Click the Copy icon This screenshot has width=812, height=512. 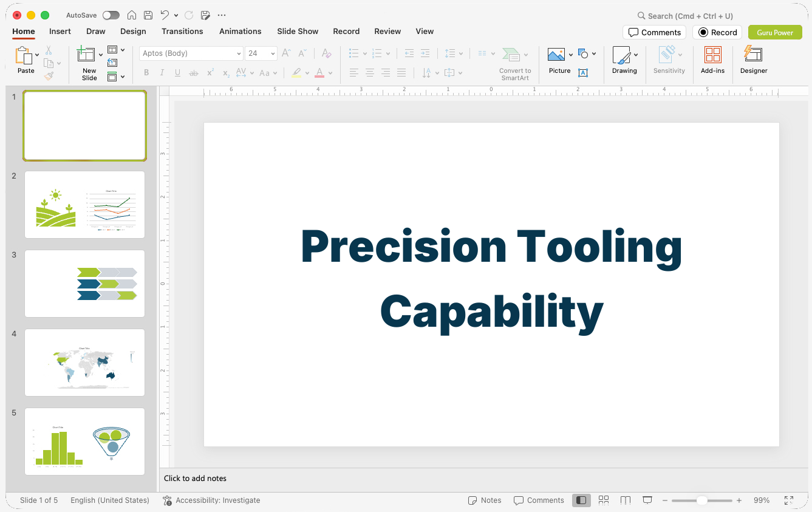(49, 63)
